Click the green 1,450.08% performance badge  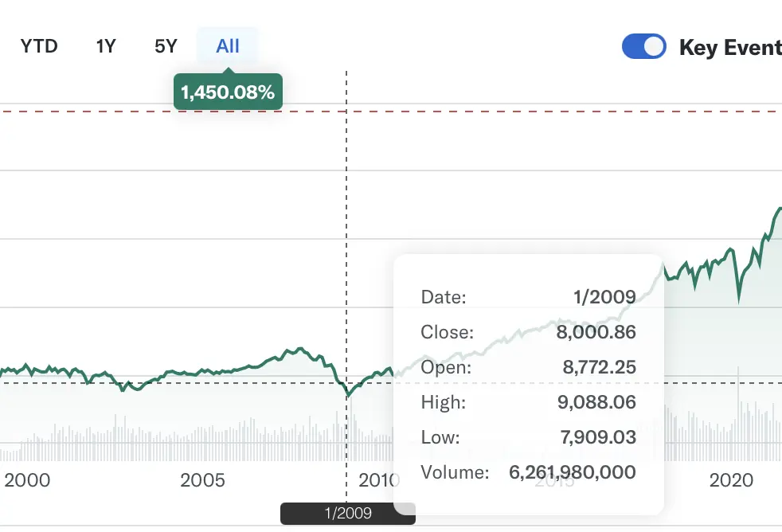(228, 91)
